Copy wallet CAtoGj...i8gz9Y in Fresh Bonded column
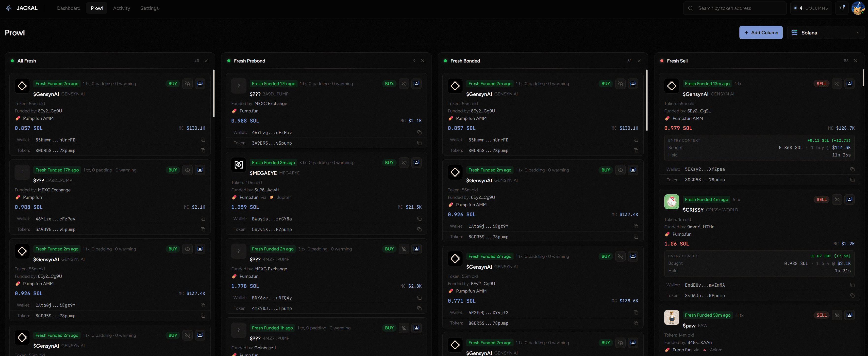 pos(636,226)
